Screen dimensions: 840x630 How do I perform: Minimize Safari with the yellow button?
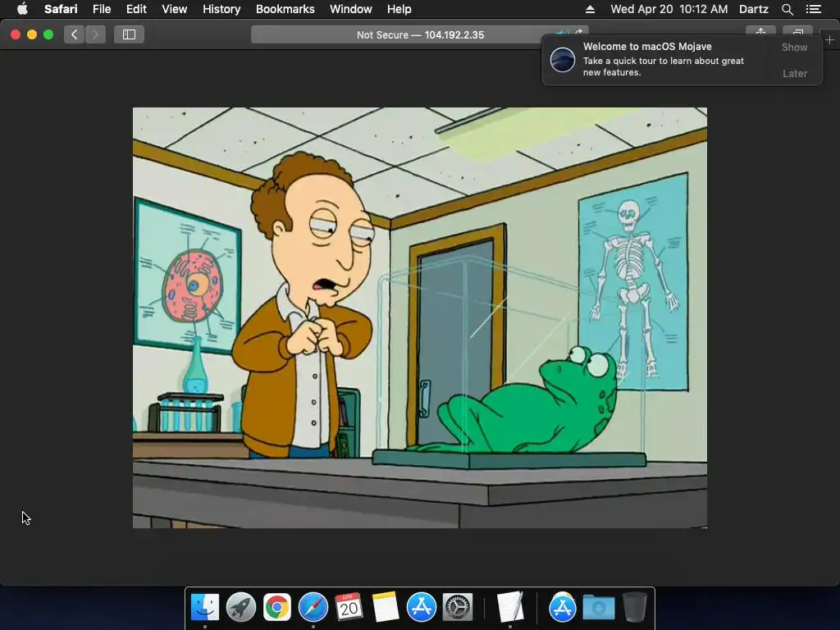[32, 34]
